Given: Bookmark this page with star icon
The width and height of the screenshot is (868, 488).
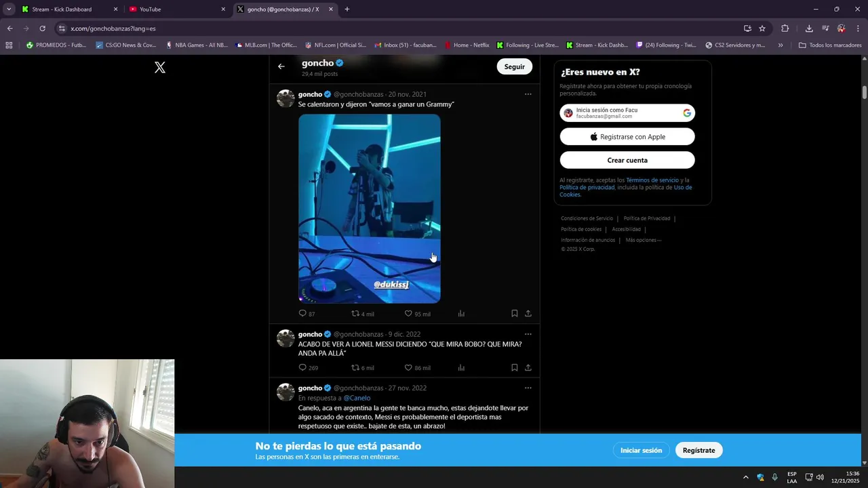Looking at the screenshot, I should pos(762,28).
